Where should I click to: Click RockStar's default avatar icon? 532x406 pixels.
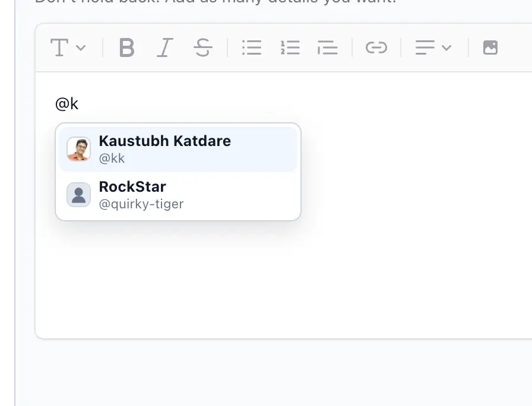[78, 195]
